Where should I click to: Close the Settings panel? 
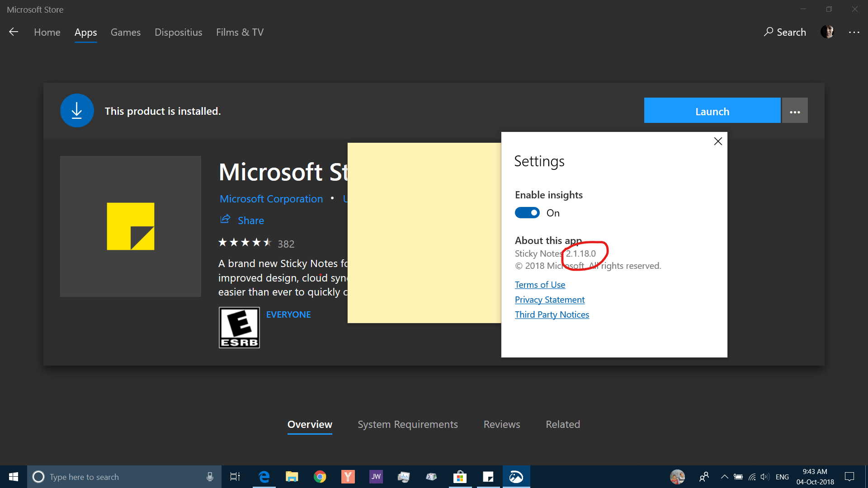tap(718, 141)
